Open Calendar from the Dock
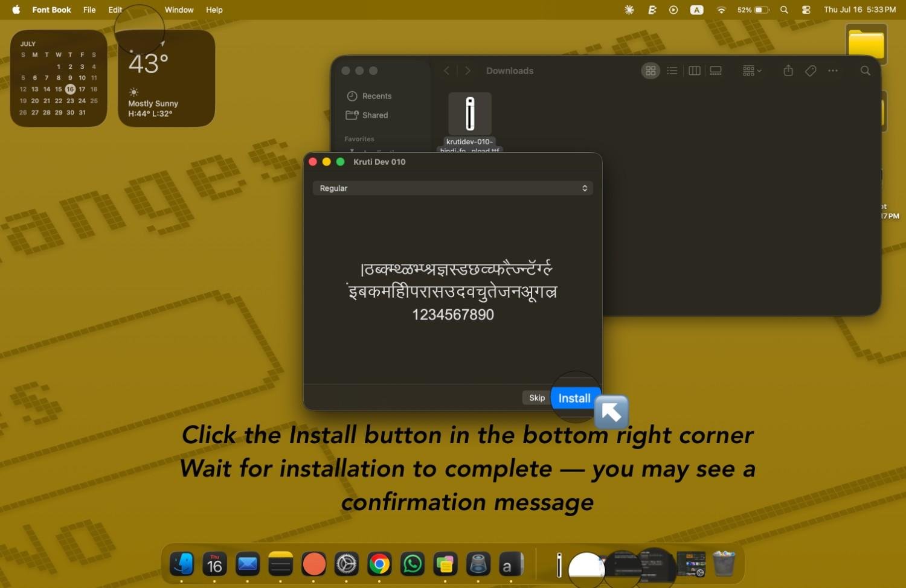The height and width of the screenshot is (588, 906). coord(214,564)
